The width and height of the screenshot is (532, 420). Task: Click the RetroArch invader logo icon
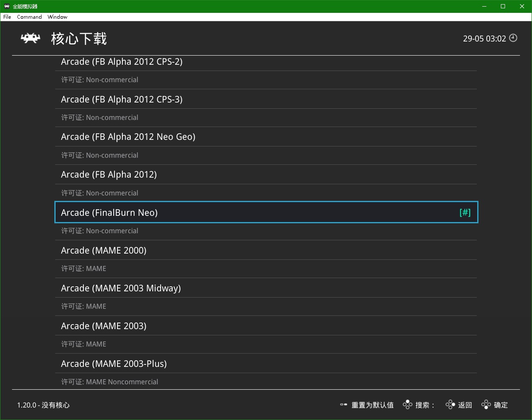(x=31, y=39)
